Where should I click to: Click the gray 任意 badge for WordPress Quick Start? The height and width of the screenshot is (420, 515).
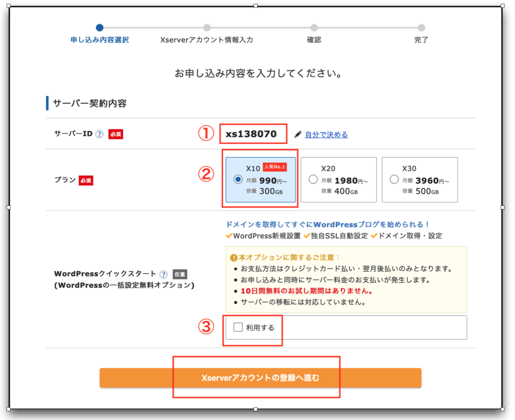pyautogui.click(x=180, y=274)
